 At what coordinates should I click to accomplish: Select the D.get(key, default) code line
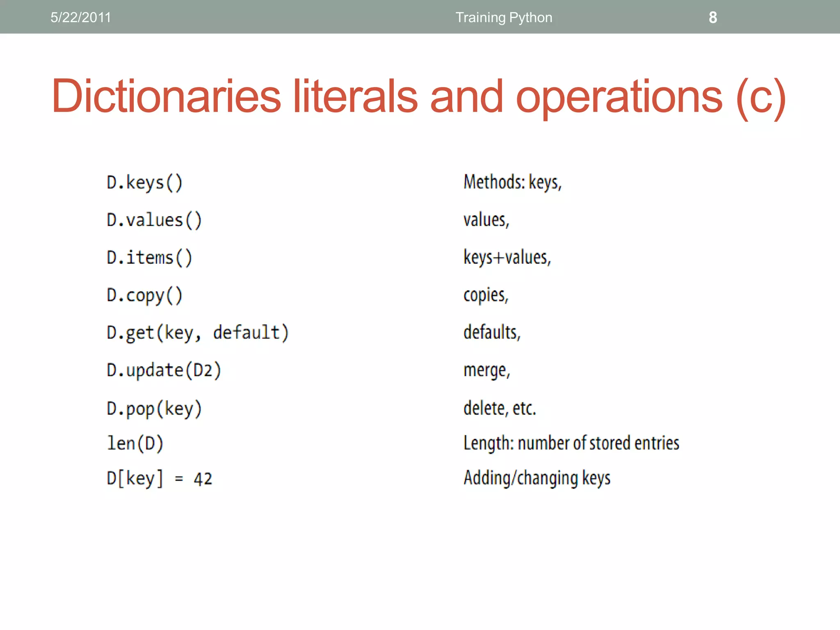click(x=198, y=333)
